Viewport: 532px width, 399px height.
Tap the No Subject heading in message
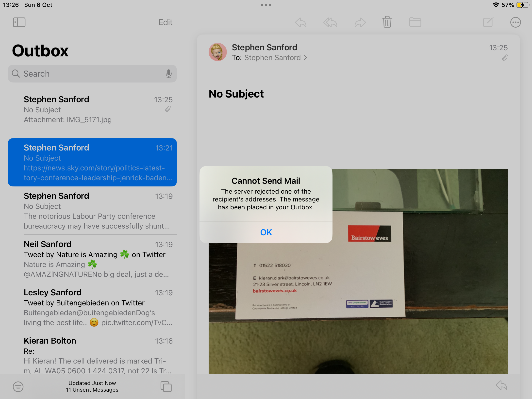click(x=236, y=94)
